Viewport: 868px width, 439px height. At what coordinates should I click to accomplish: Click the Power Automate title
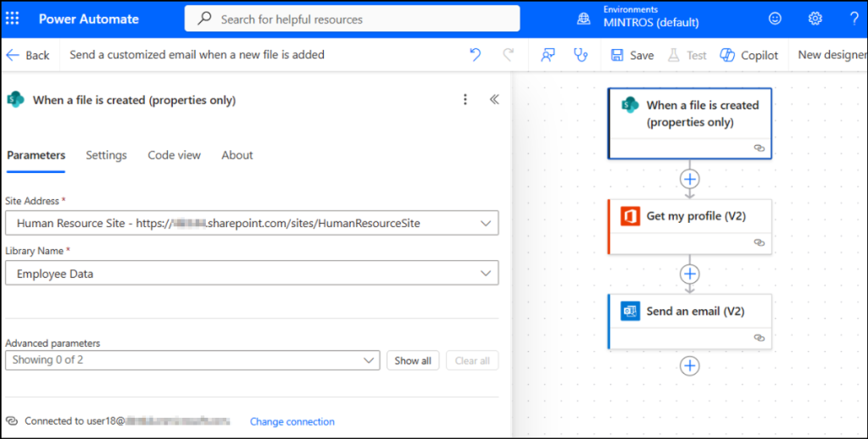tap(88, 19)
